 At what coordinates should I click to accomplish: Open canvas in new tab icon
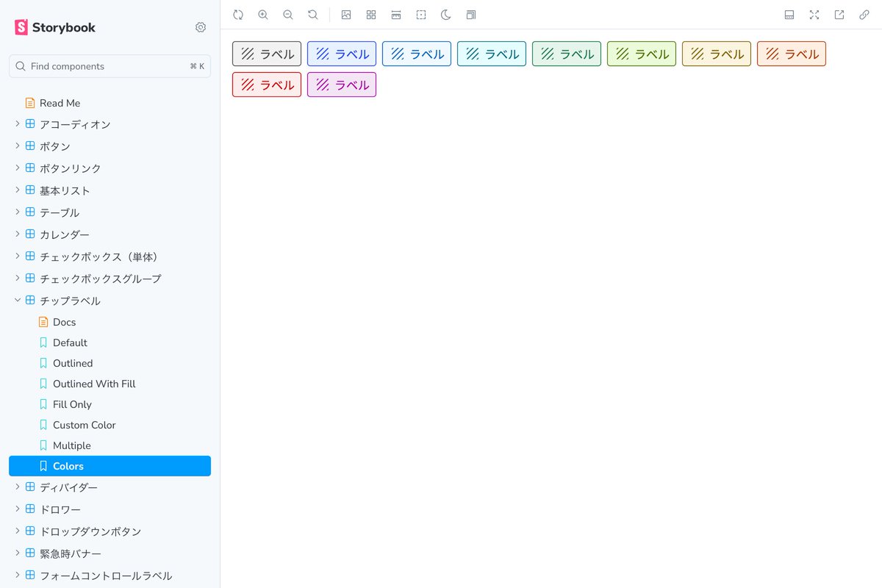pyautogui.click(x=839, y=15)
